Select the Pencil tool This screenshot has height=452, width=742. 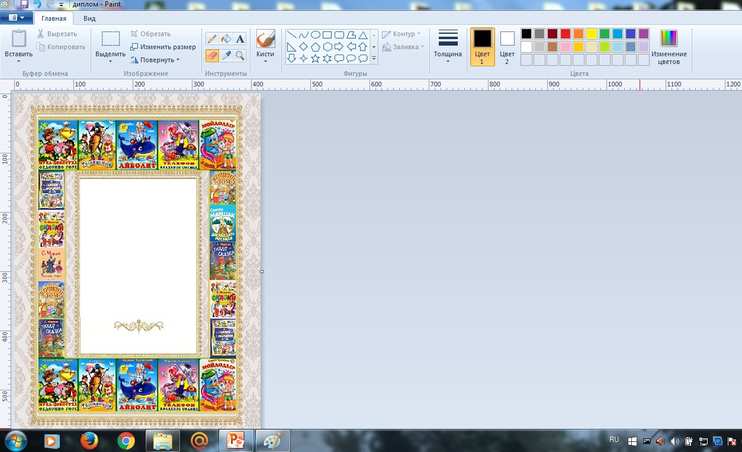point(212,39)
